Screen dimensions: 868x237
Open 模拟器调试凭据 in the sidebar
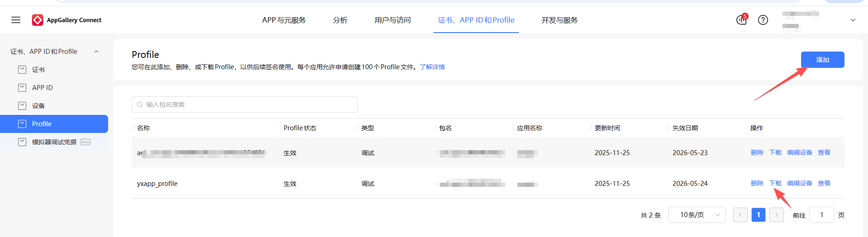point(54,142)
